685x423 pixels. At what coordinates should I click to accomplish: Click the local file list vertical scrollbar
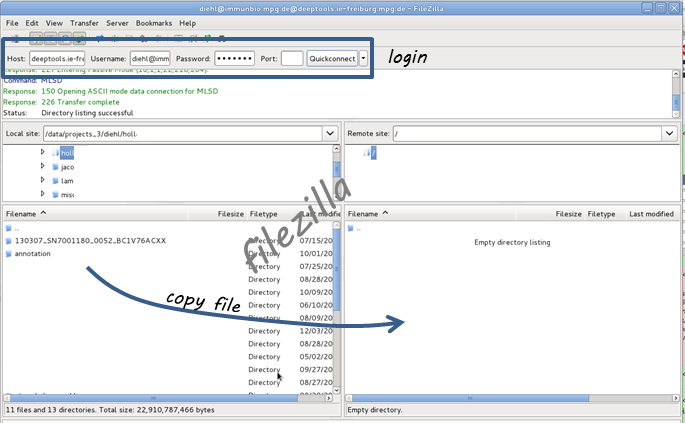coord(336,300)
